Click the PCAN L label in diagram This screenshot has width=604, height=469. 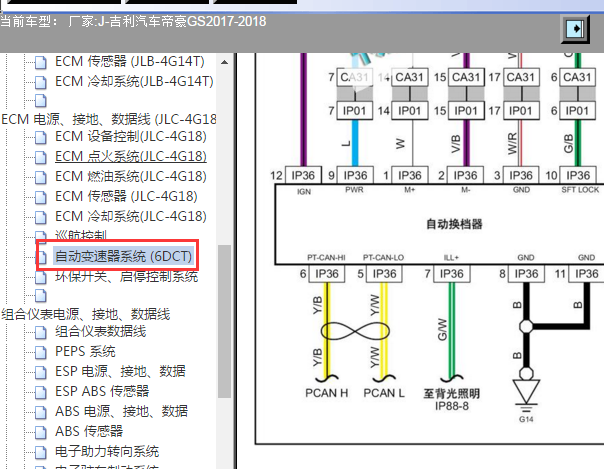(x=384, y=393)
